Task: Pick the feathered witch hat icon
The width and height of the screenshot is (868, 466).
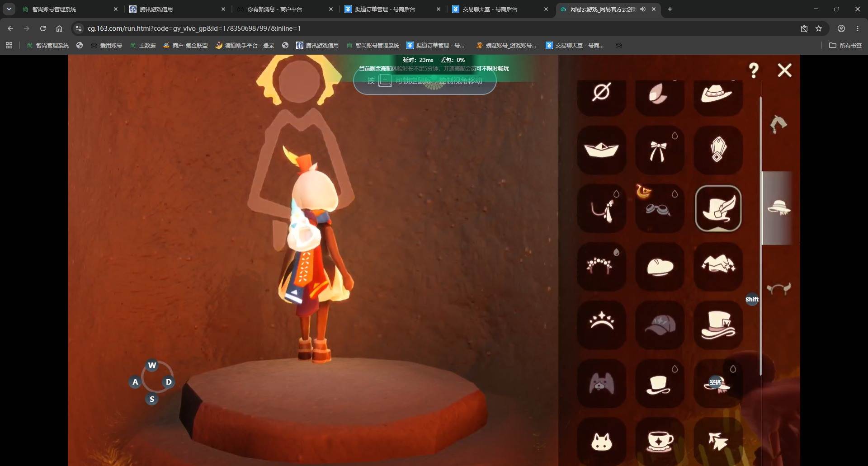Action: pos(718,208)
